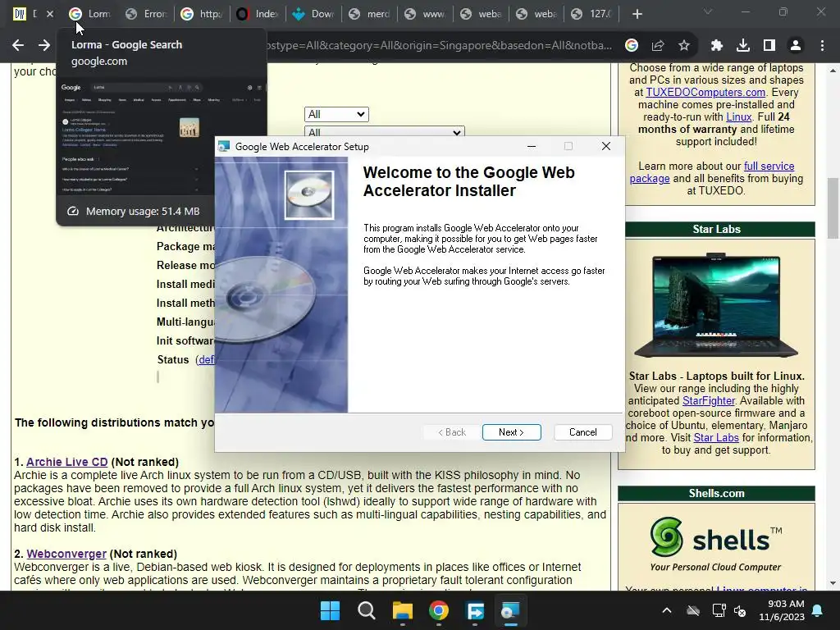Go forward in browser history
The image size is (840, 630).
click(44, 46)
